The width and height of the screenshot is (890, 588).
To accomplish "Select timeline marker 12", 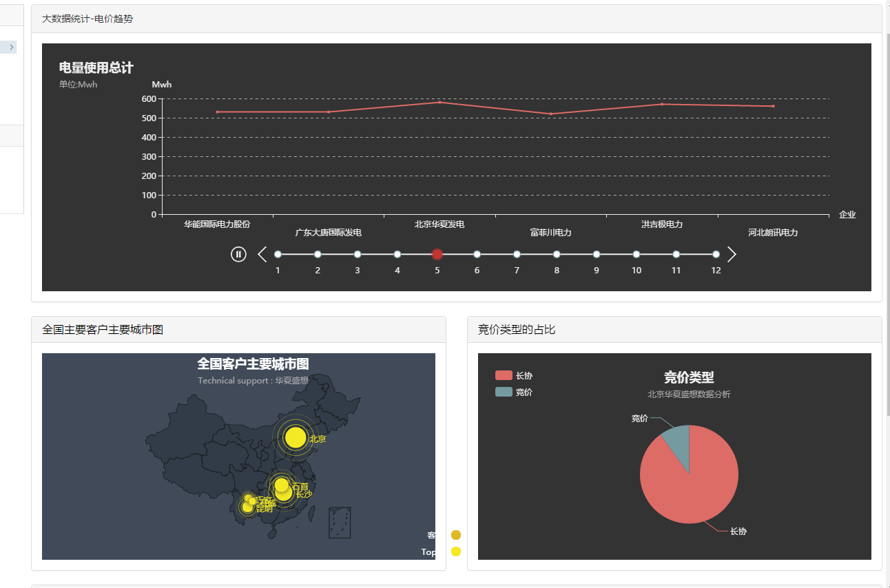I will click(716, 254).
